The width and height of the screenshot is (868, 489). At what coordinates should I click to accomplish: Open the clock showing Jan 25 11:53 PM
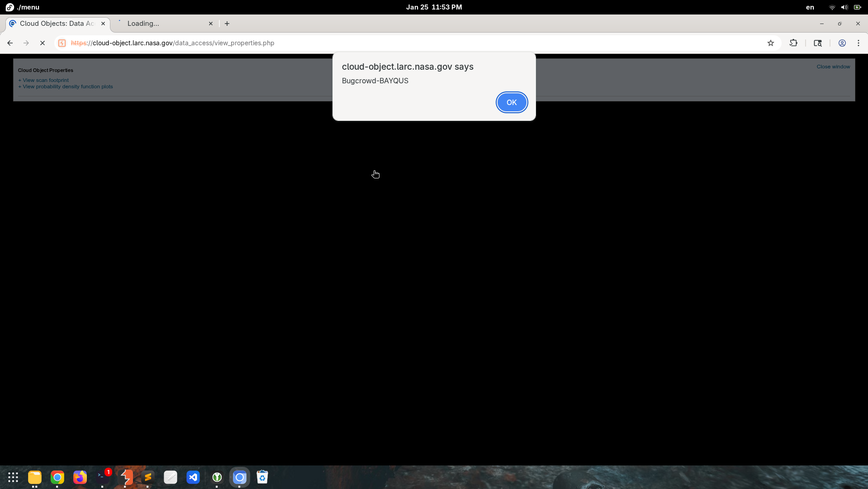click(x=434, y=7)
